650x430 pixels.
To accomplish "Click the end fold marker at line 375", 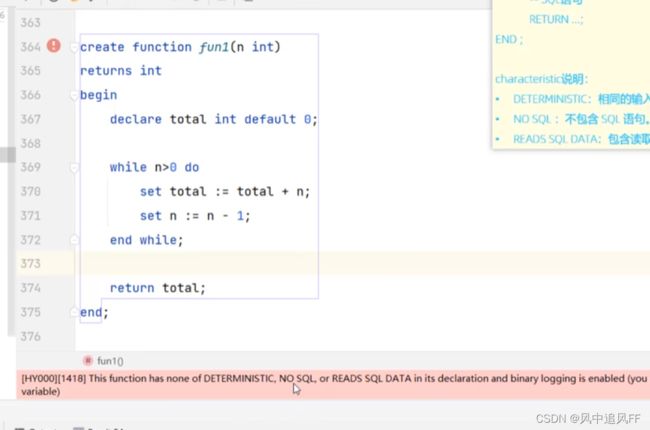I will 74,312.
